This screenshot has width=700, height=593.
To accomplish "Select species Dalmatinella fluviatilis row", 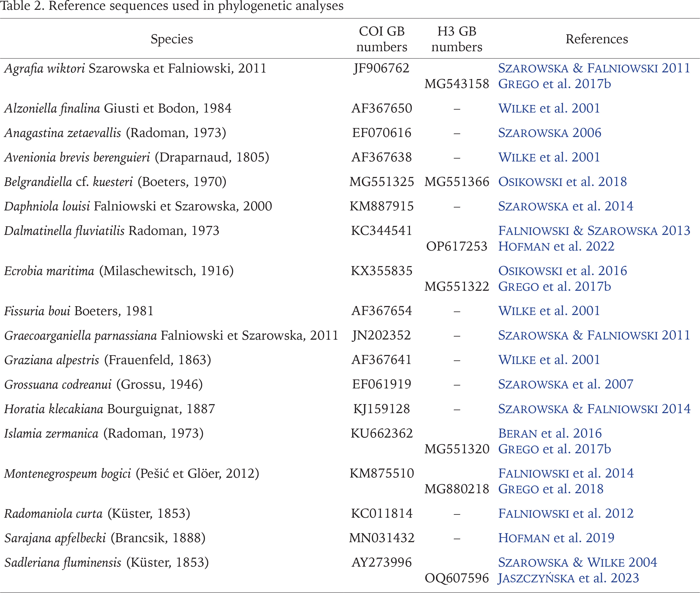I will (112, 231).
